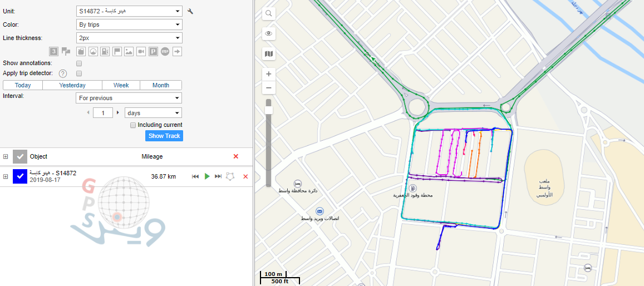Toggle the speedometer marker icon
644x286 pixels.
tap(92, 52)
